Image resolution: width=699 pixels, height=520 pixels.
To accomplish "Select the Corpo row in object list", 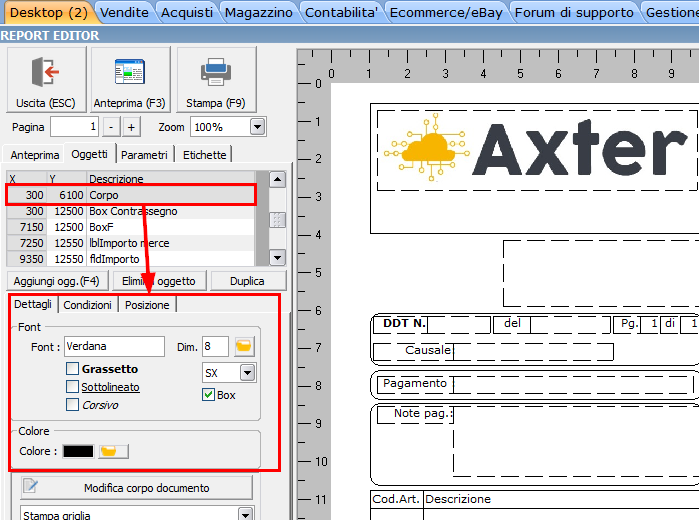I will click(x=131, y=195).
